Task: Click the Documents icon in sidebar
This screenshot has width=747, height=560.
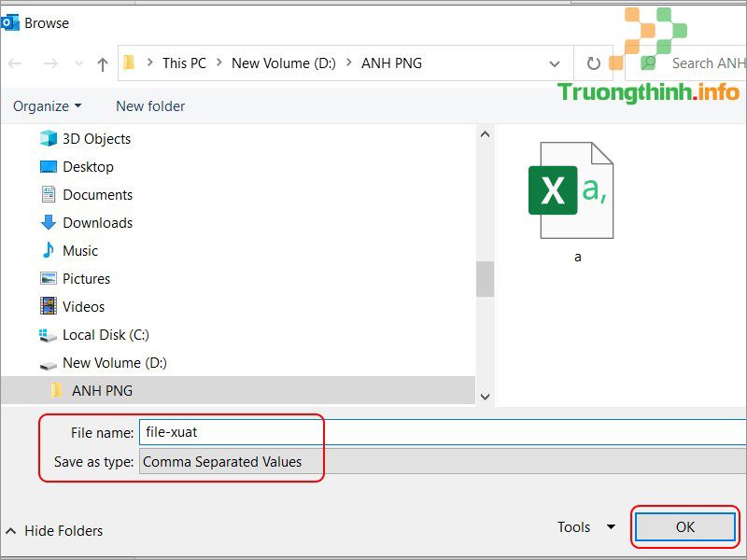Action: [x=49, y=195]
